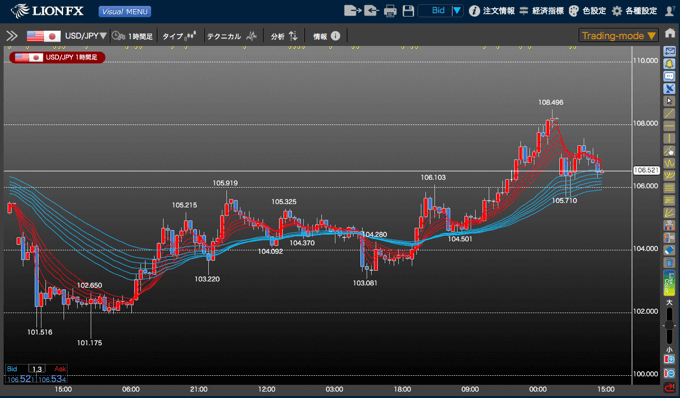Open the テクニカル indicators menu
The image size is (680, 398).
(232, 36)
